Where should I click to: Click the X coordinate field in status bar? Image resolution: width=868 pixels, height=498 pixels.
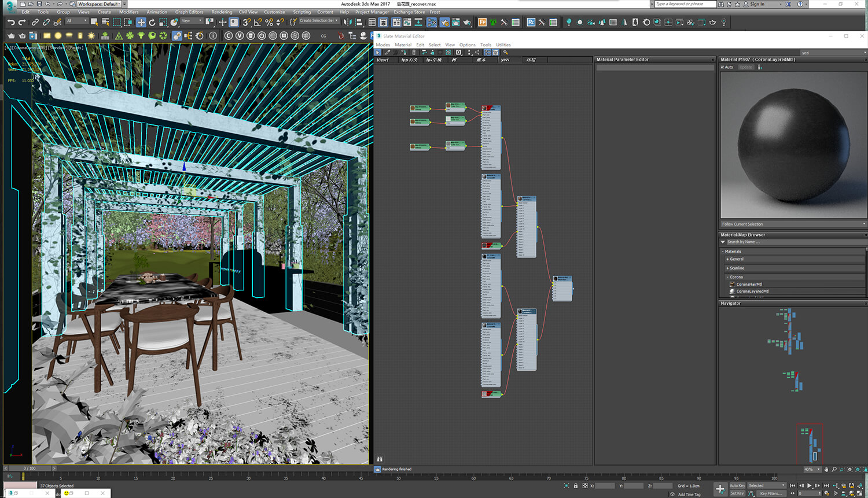[605, 486]
